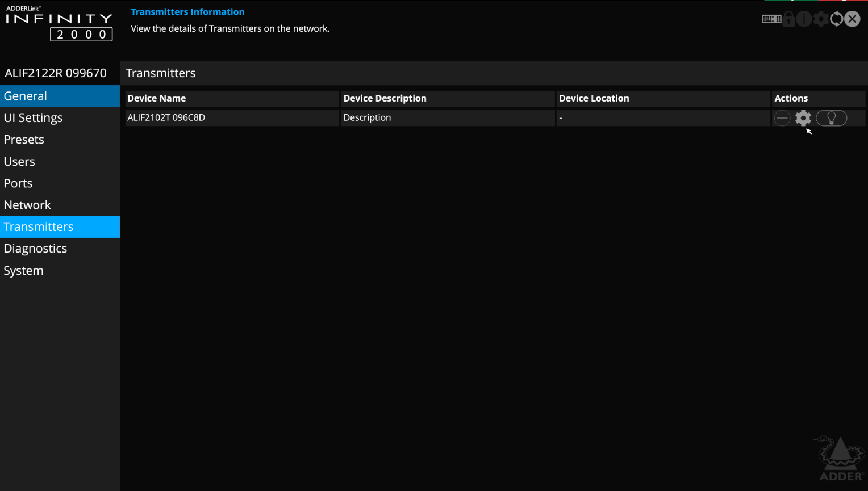The width and height of the screenshot is (868, 491).
Task: Click the keyboard icon in top bar
Action: (771, 19)
